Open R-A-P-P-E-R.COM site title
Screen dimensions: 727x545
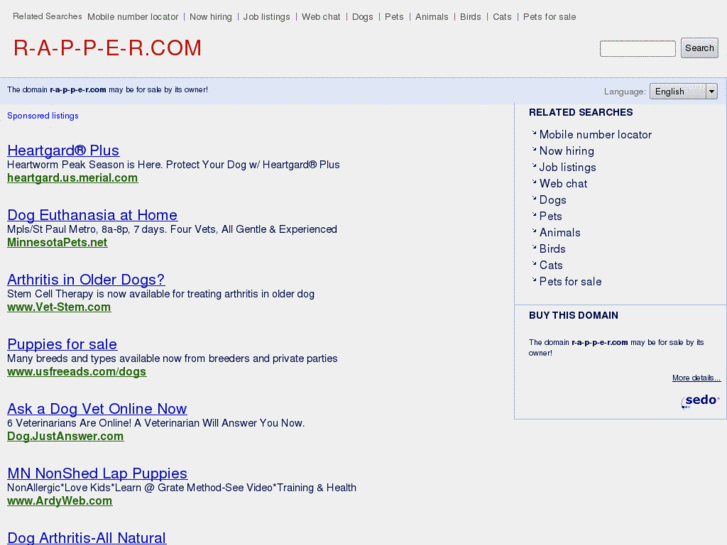tap(108, 48)
